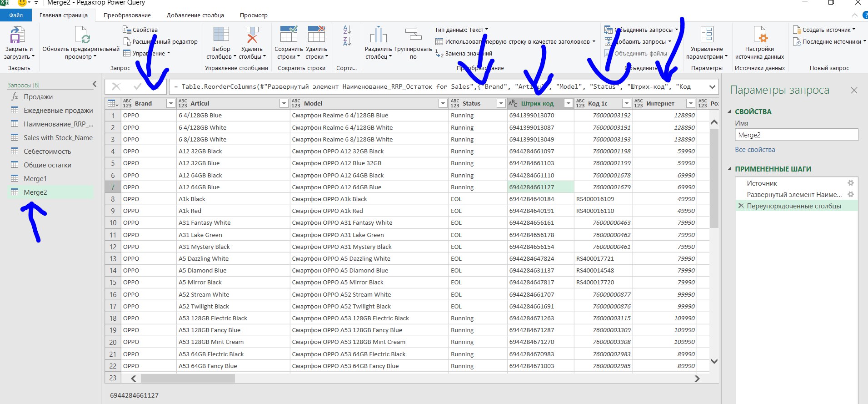The image size is (868, 404).
Task: Open the Тип данных: Текст dropdown
Action: [461, 30]
